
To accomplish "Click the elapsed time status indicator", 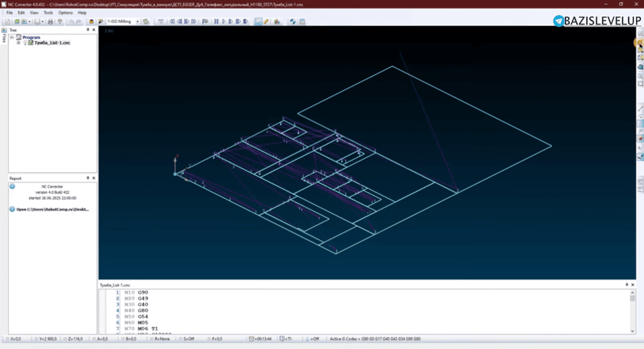I will (261, 339).
